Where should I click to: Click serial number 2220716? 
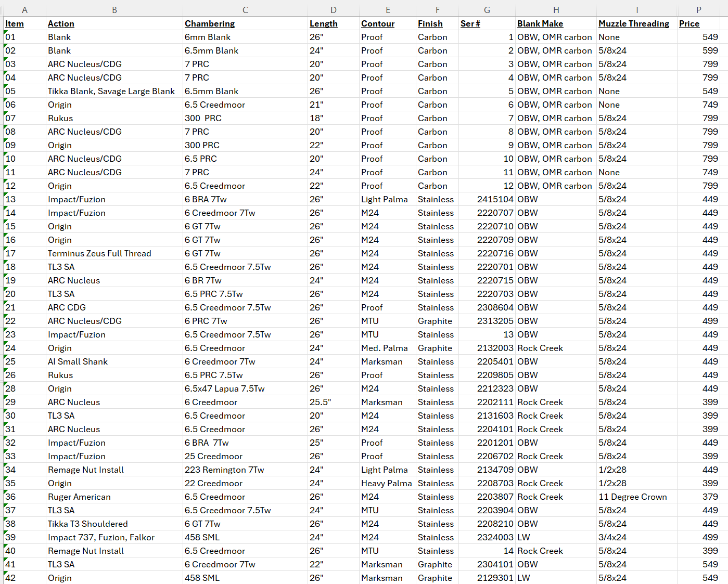point(487,253)
